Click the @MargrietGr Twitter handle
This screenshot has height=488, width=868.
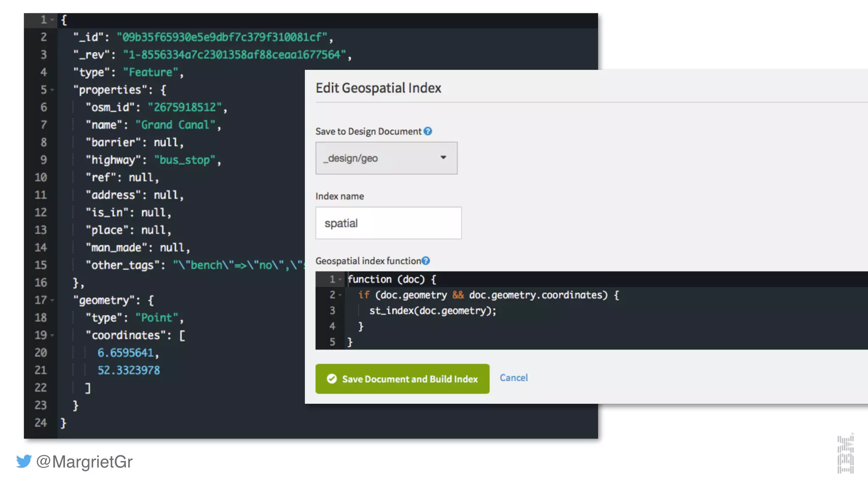click(84, 461)
